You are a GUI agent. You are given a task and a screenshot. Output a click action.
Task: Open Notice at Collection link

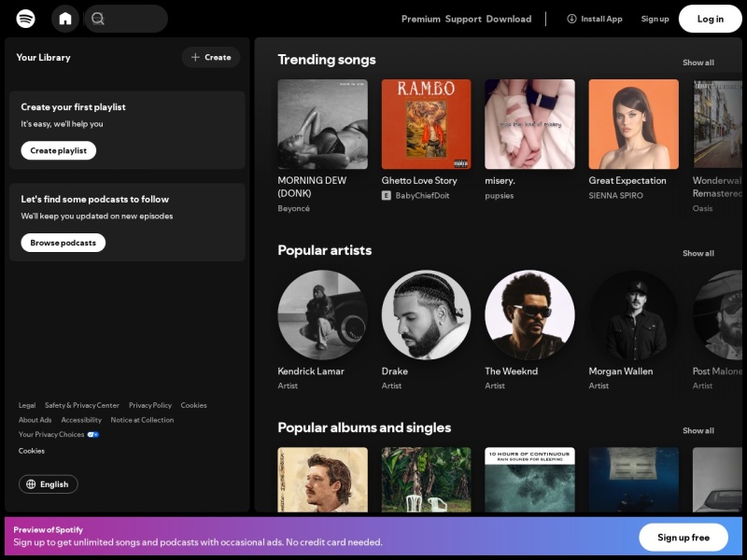[142, 420]
